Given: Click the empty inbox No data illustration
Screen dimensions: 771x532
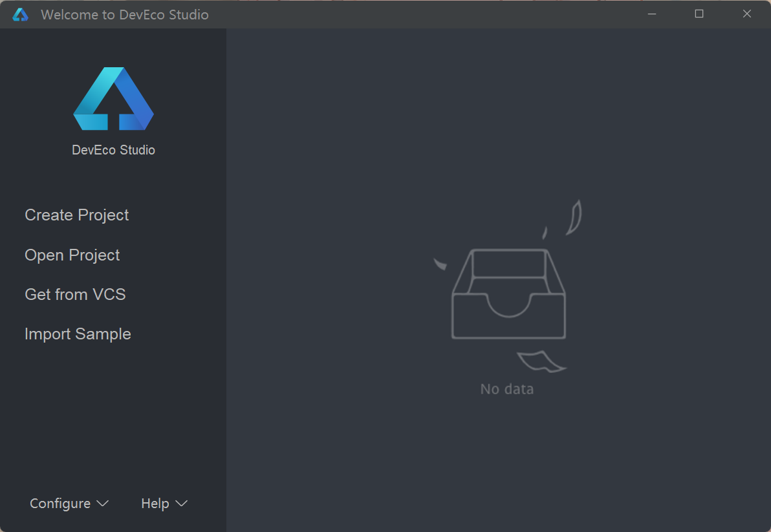Looking at the screenshot, I should click(x=508, y=286).
